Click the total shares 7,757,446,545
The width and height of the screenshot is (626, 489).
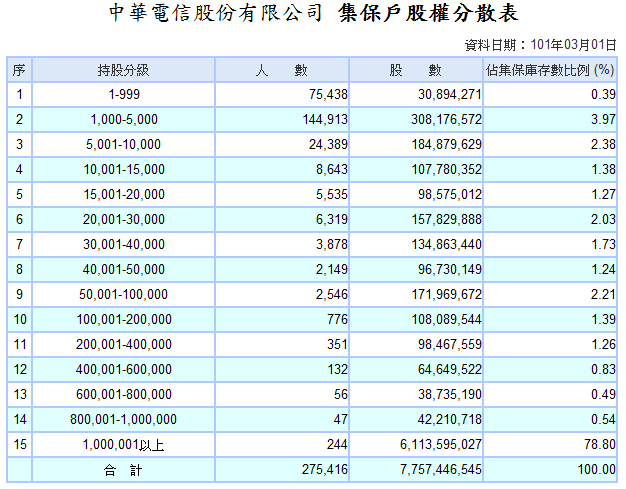click(x=441, y=469)
